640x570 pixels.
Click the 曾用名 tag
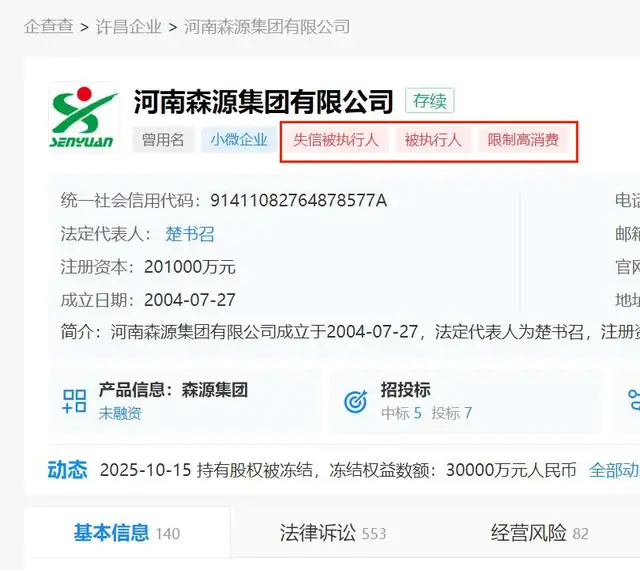163,140
